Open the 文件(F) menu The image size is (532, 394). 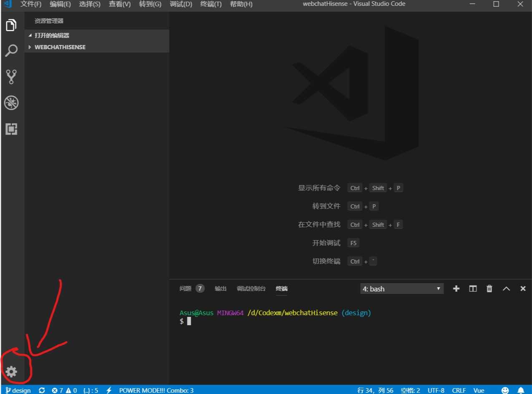click(31, 4)
